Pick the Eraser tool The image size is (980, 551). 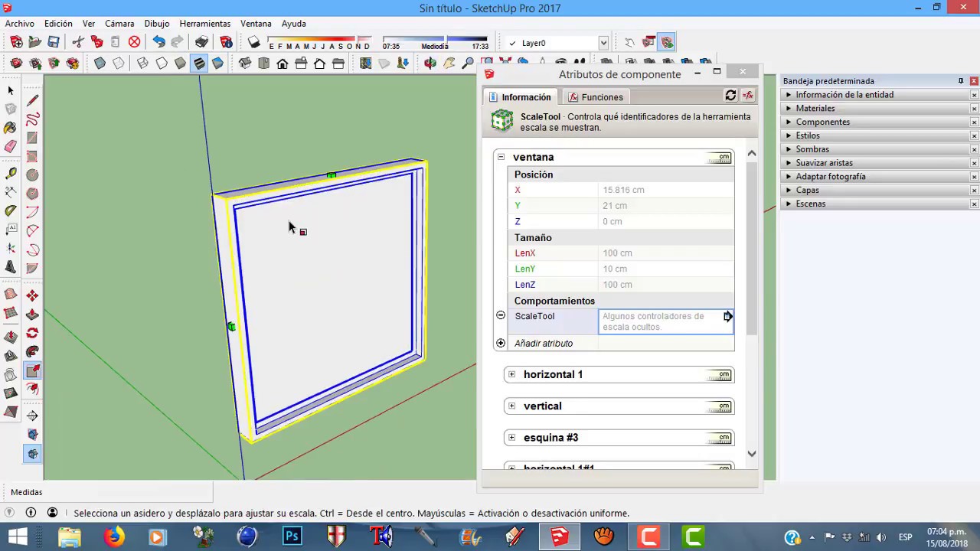click(x=11, y=146)
